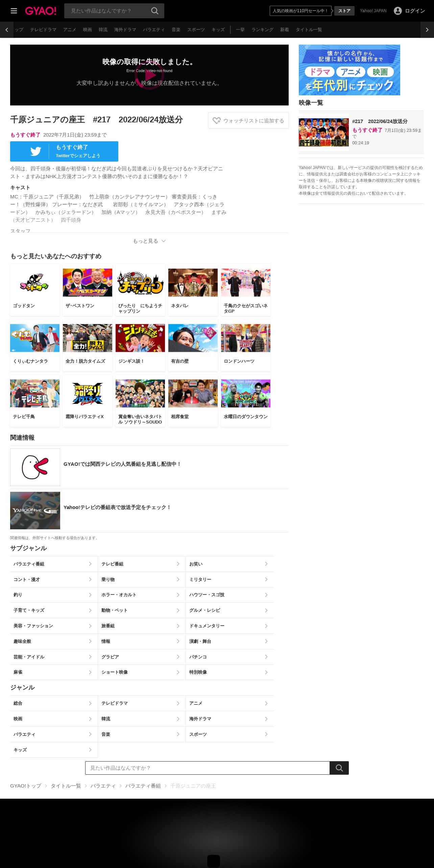Open ネタパレ show thumbnail
Screen dimensions: 434x868
click(193, 283)
